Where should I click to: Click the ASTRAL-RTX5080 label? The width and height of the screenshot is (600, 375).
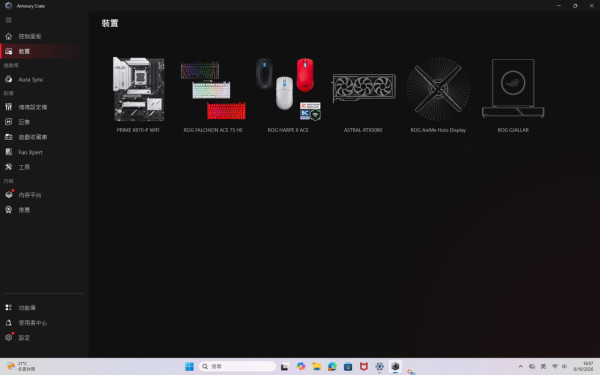(363, 130)
